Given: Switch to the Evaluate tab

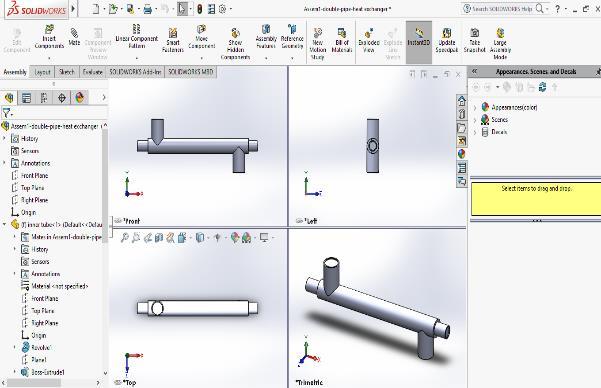Looking at the screenshot, I should 92,72.
